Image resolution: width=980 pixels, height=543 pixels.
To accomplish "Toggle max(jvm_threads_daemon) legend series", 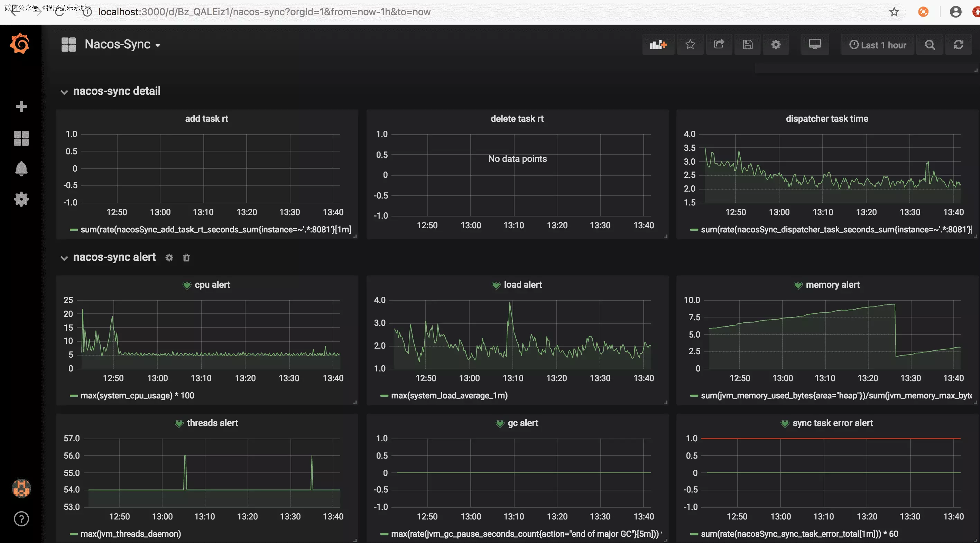I will coord(130,533).
